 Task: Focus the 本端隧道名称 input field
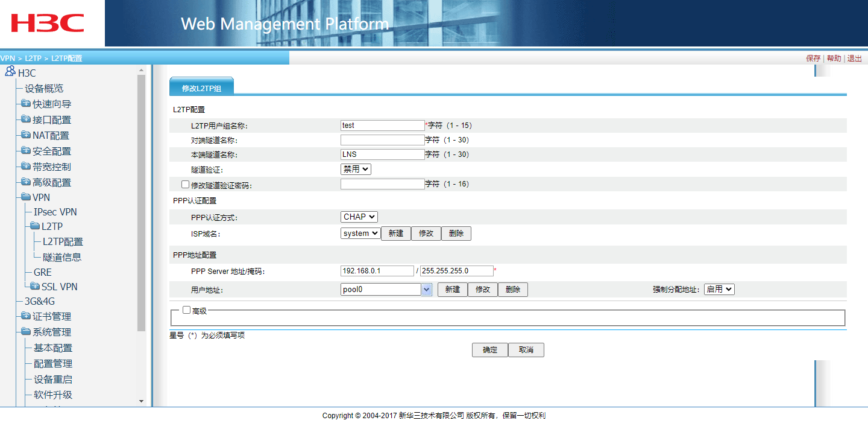(383, 154)
